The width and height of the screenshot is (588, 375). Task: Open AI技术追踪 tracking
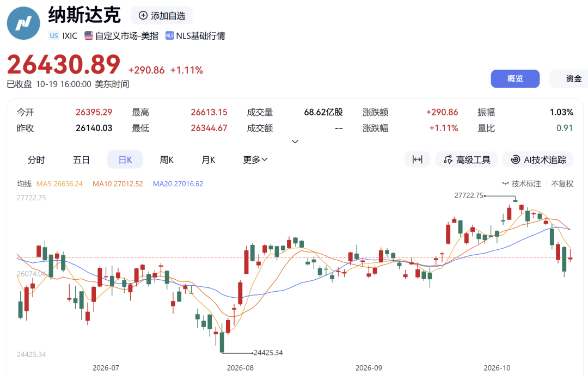click(x=538, y=160)
